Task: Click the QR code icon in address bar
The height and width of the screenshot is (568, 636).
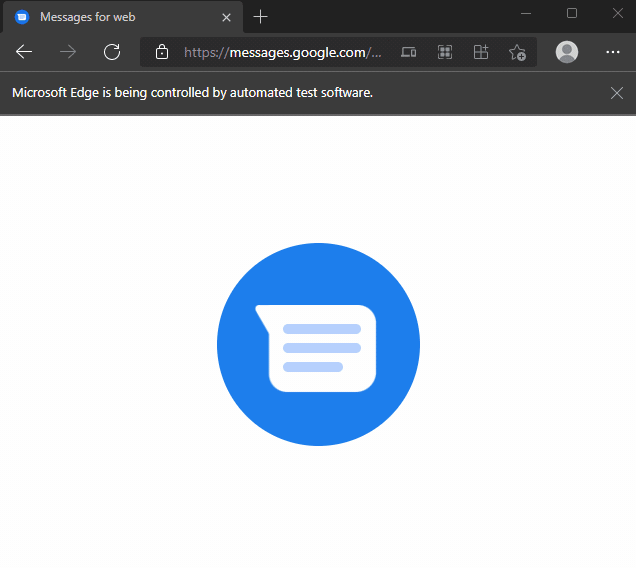Action: 445,52
